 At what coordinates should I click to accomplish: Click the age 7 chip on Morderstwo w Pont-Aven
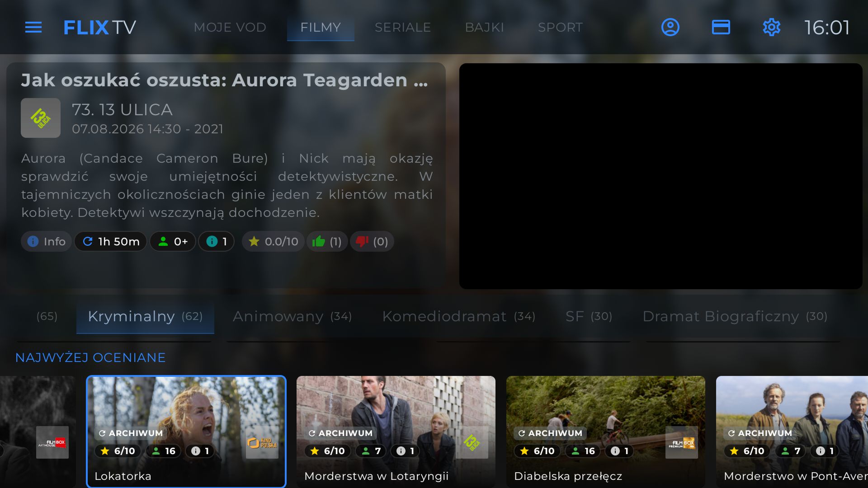(790, 451)
